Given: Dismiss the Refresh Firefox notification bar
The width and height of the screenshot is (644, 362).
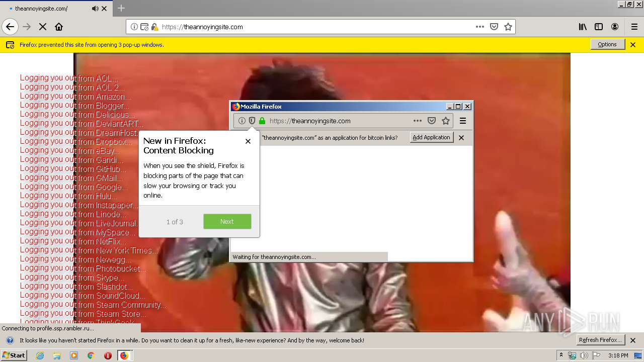Looking at the screenshot, I should 633,340.
